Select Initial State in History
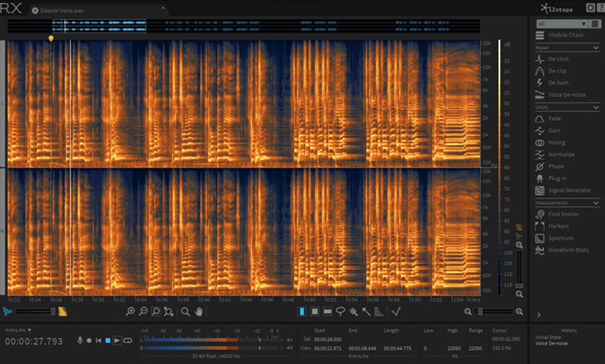This screenshot has width=605, height=364. pos(548,337)
